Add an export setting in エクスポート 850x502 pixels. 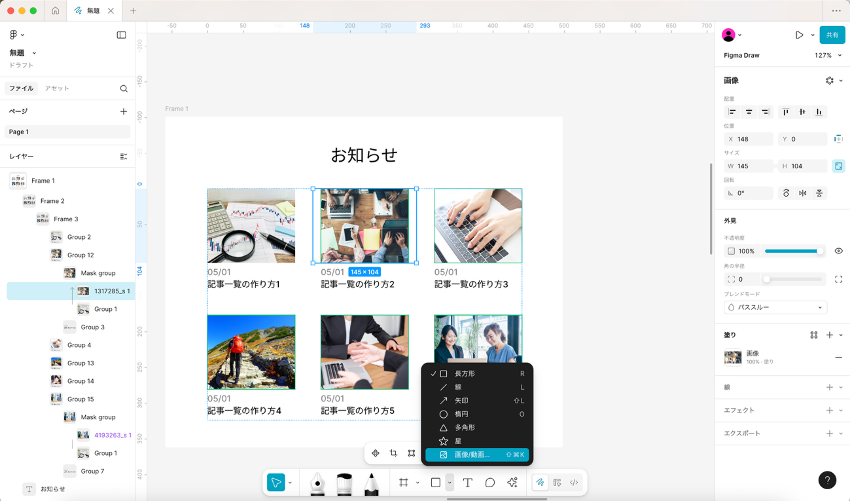coord(829,433)
